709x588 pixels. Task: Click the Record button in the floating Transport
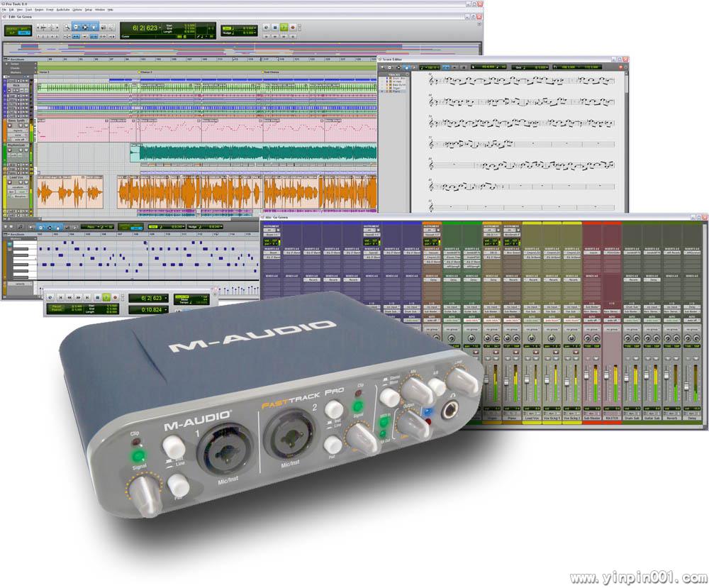(x=115, y=297)
